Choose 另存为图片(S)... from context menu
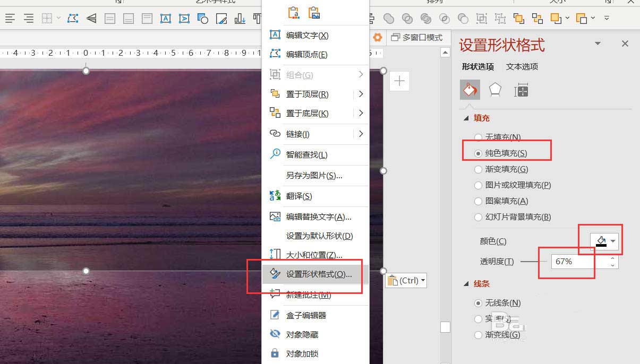 pos(315,176)
